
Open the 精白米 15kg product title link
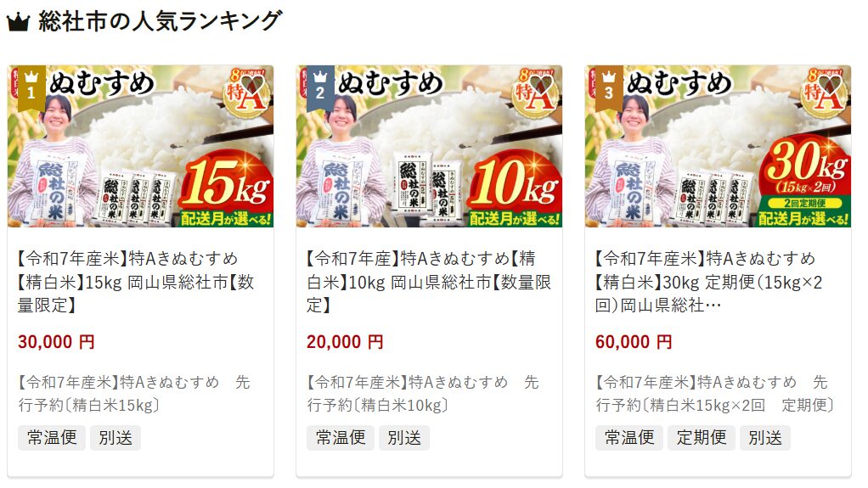(136, 282)
